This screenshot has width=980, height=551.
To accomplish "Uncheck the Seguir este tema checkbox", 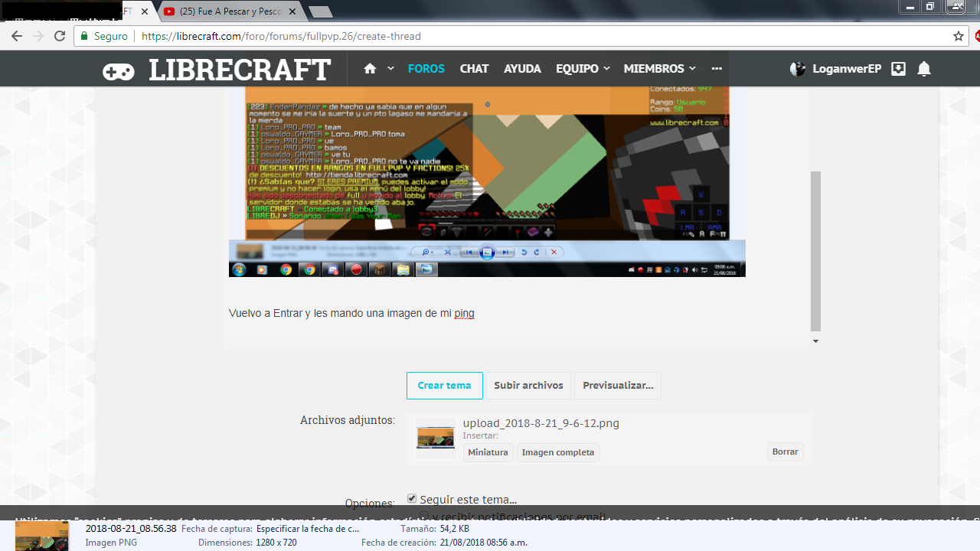I will [412, 499].
